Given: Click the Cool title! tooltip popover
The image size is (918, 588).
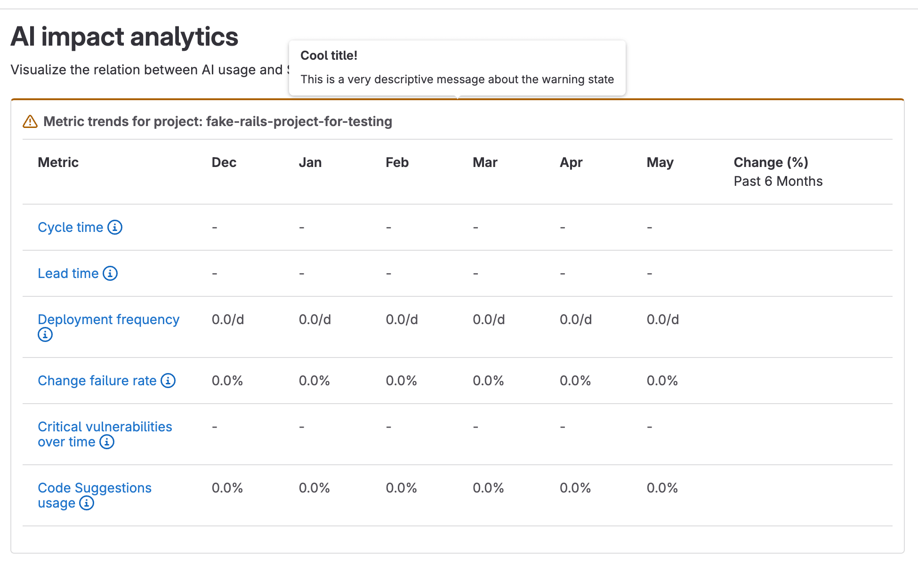Looking at the screenshot, I should click(x=457, y=68).
